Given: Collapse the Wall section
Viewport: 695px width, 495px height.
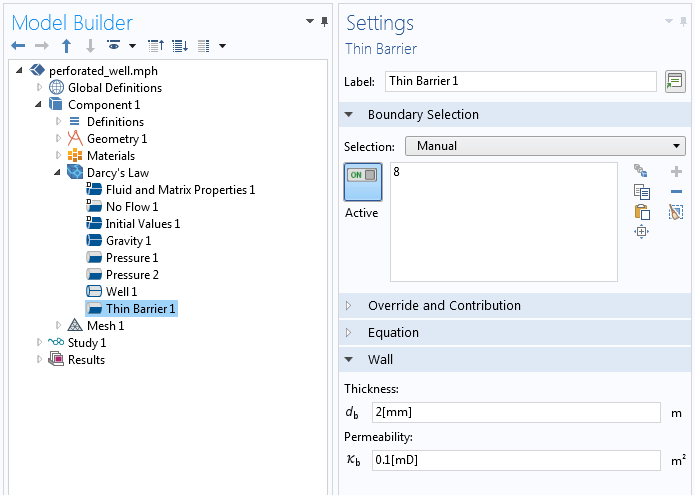Looking at the screenshot, I should [380, 360].
